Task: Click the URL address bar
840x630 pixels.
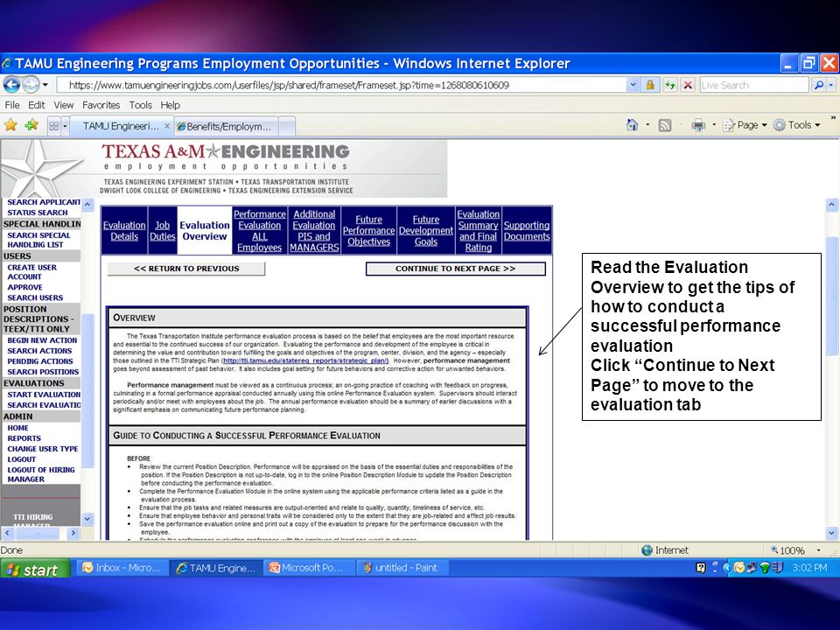Action: (x=340, y=85)
